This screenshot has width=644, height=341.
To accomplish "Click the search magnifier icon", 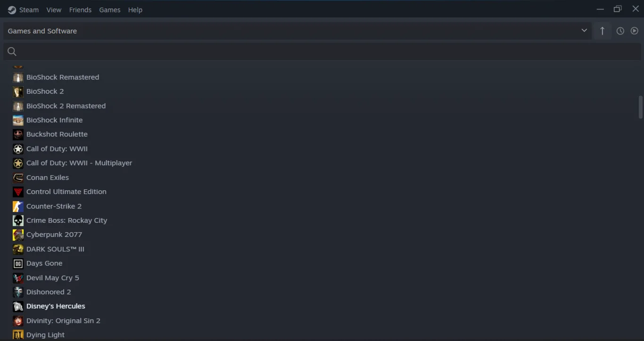I will pyautogui.click(x=12, y=51).
